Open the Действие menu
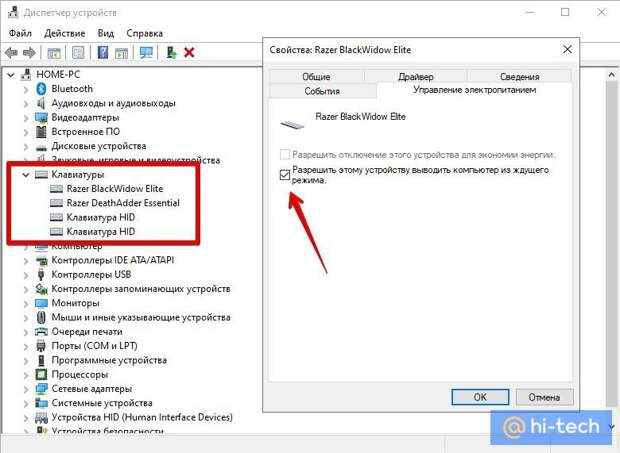Screen dimensions: 620x453 65,33
